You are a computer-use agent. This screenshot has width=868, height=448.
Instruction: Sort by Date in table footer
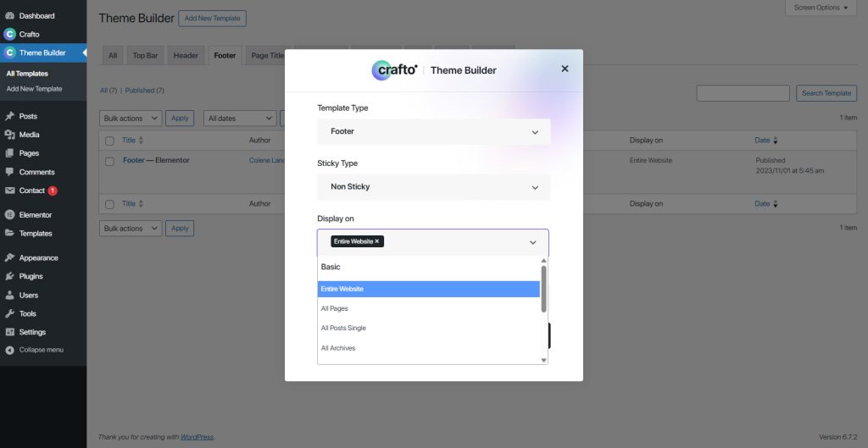(765, 203)
